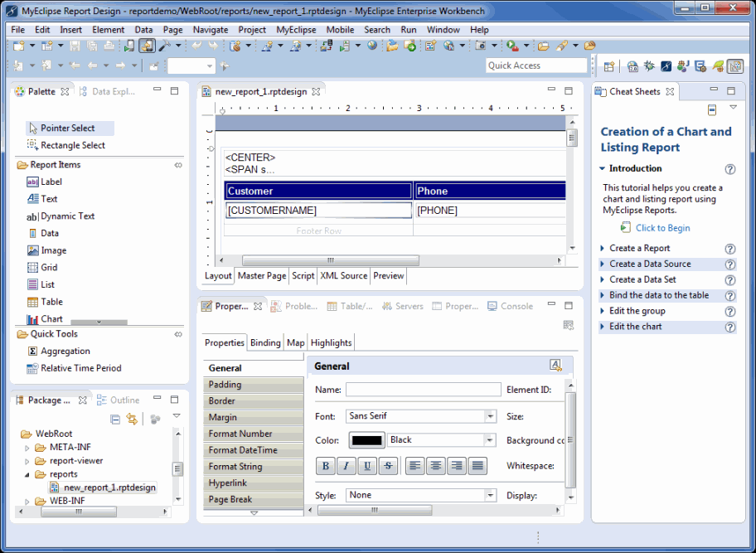
Task: Select the Label report item in Palette
Action: coord(51,182)
